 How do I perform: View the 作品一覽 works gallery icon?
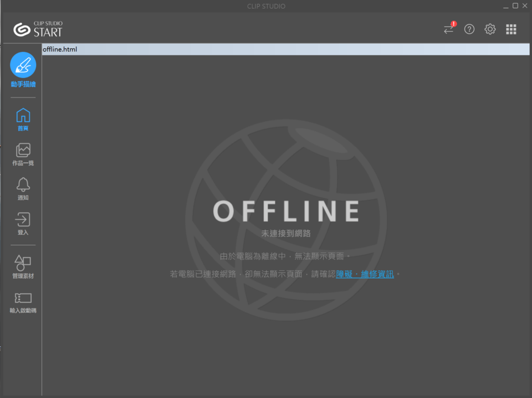pyautogui.click(x=22, y=149)
